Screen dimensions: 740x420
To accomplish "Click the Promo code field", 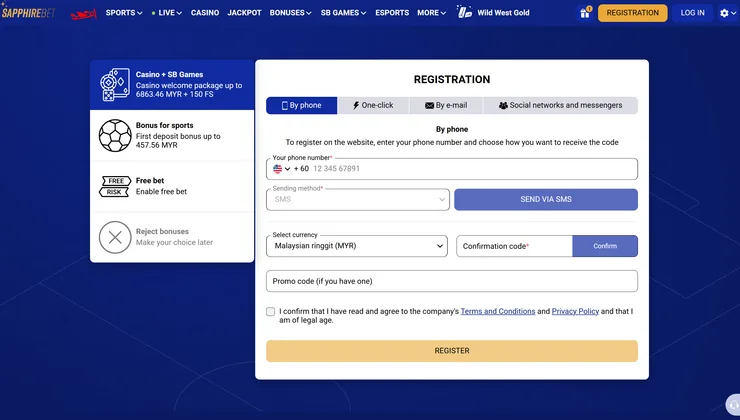I will (452, 281).
